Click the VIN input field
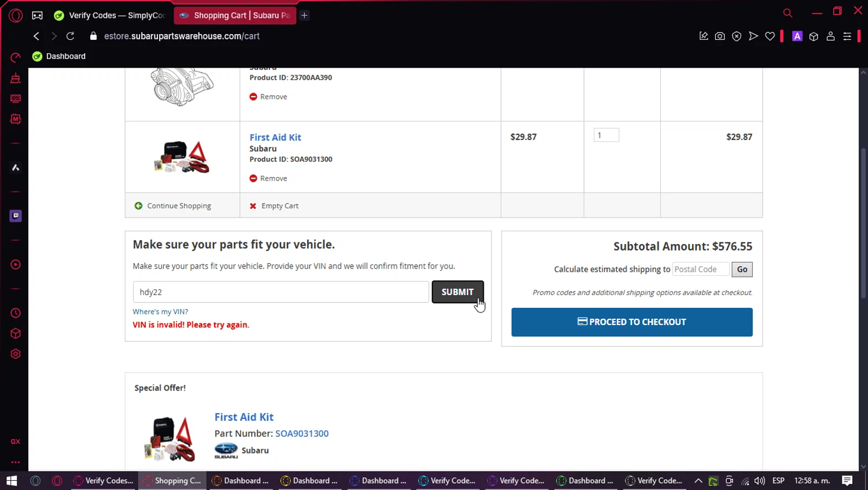Image resolution: width=868 pixels, height=490 pixels. click(281, 292)
